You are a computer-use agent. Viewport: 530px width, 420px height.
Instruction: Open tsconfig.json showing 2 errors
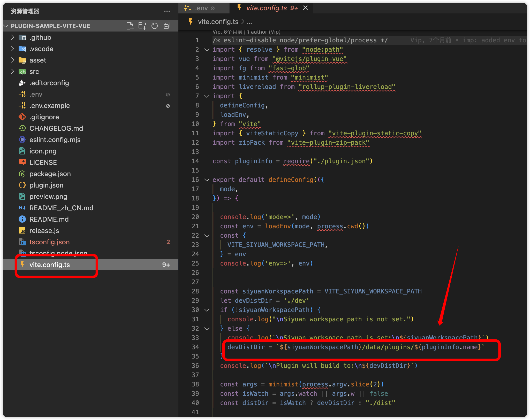pos(49,242)
